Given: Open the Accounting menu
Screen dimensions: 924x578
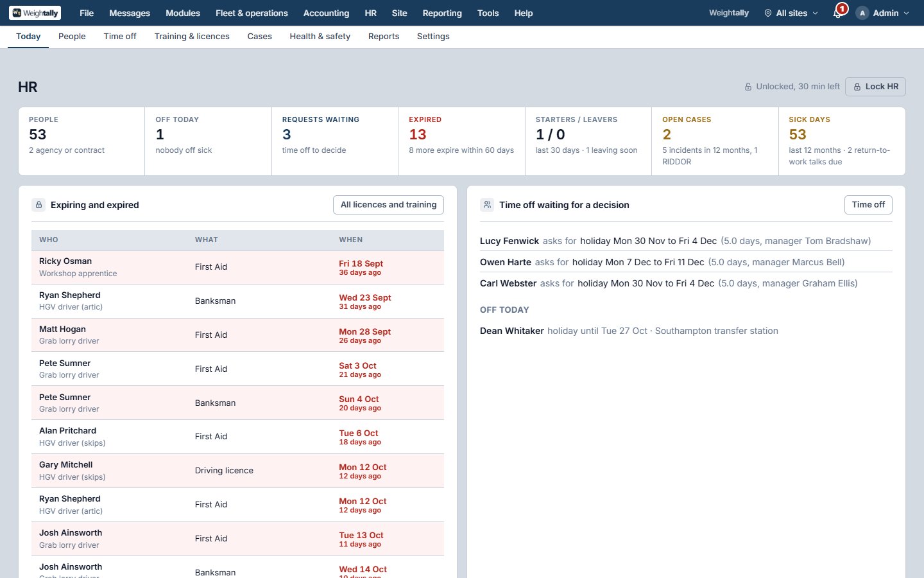Looking at the screenshot, I should (x=326, y=13).
